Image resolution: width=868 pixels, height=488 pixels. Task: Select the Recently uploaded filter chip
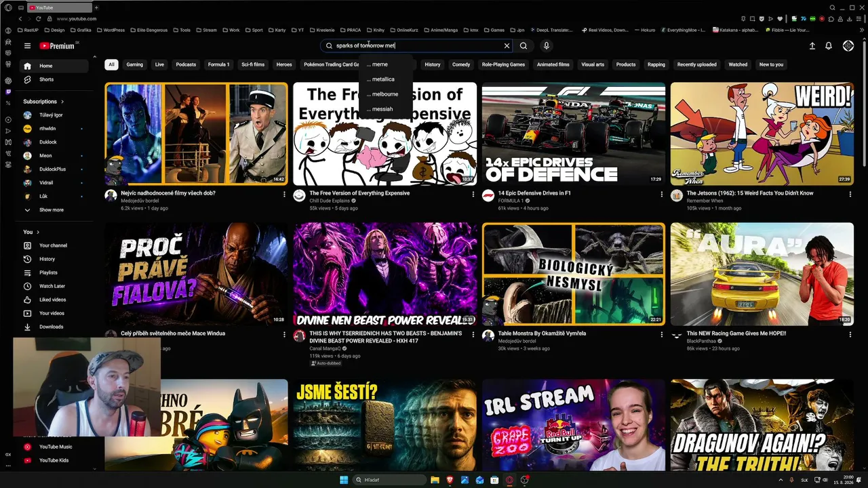pyautogui.click(x=697, y=64)
